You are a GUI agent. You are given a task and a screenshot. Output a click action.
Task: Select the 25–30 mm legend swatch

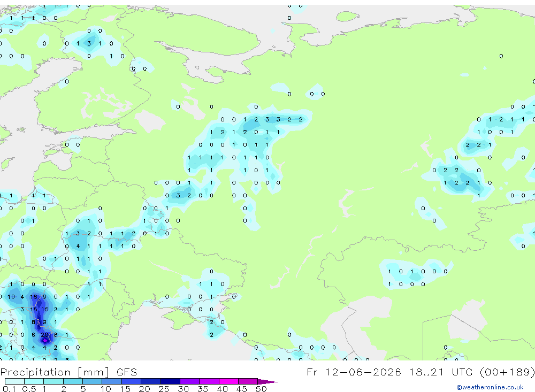point(170,381)
